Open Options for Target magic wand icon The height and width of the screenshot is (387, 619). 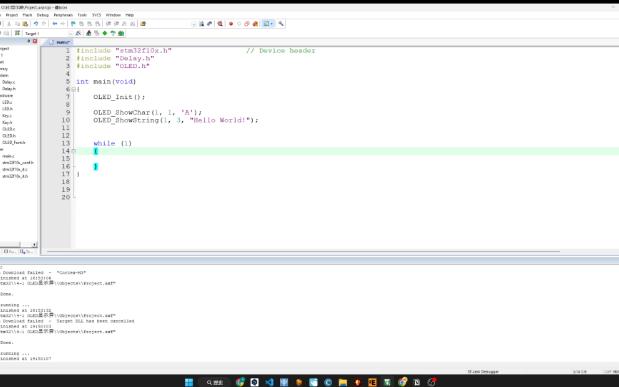pyautogui.click(x=78, y=33)
